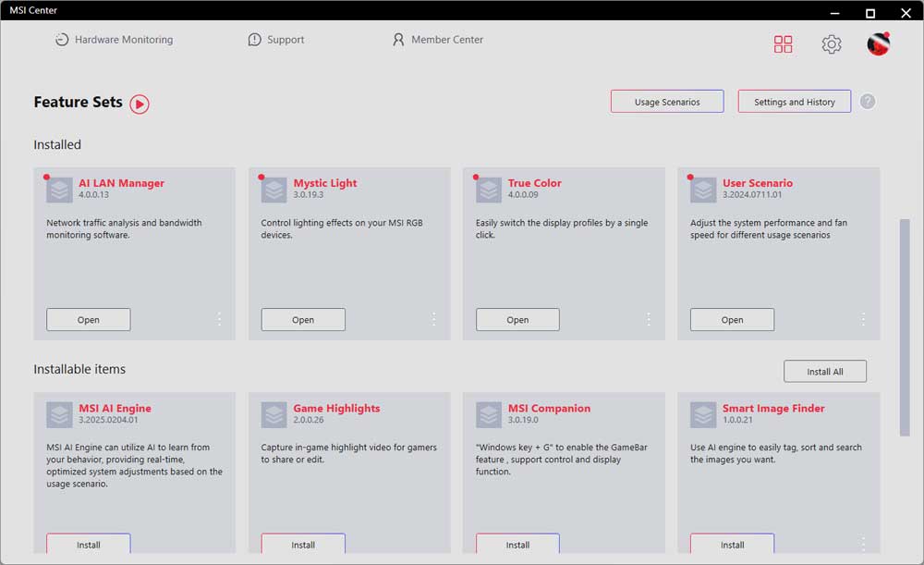Open True Color
Viewport: 924px width, 565px height.
[517, 320]
